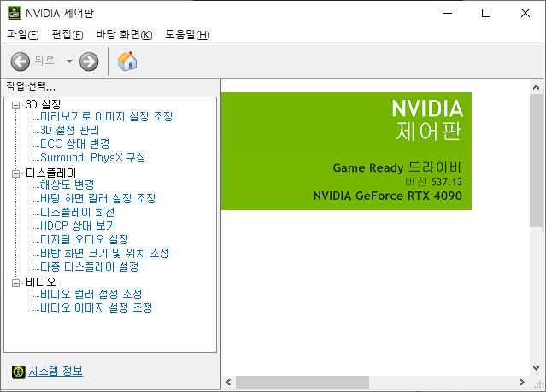Select 비디오 컬러 설정 조정

pyautogui.click(x=91, y=294)
